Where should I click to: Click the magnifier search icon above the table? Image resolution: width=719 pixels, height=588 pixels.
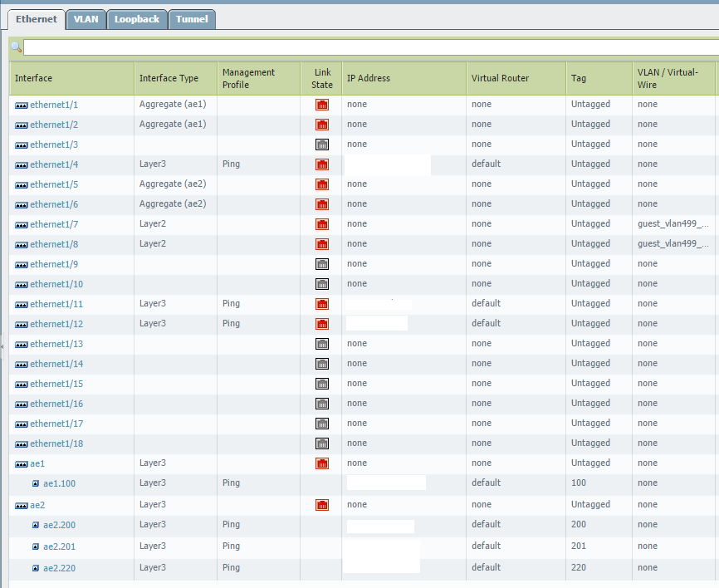(16, 47)
